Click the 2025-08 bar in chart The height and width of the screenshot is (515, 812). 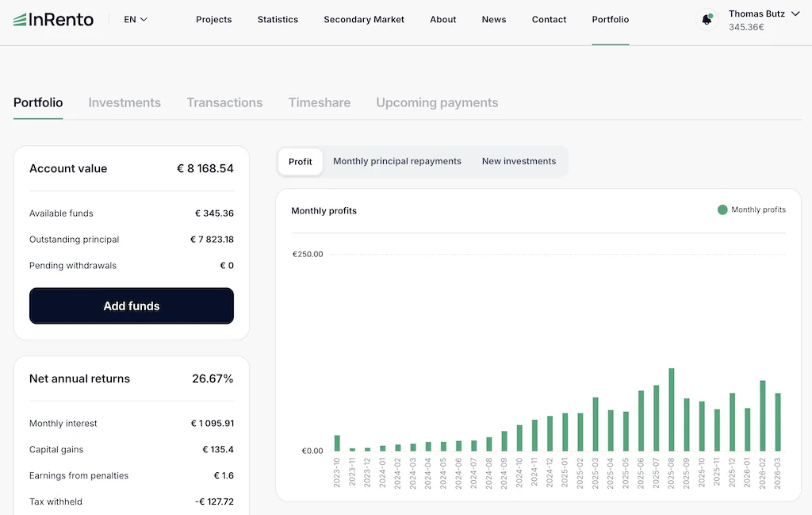672,409
